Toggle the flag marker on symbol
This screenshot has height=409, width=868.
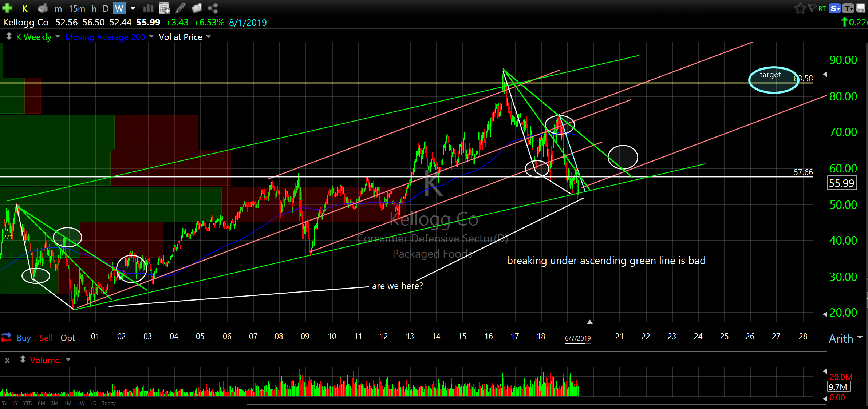812,8
